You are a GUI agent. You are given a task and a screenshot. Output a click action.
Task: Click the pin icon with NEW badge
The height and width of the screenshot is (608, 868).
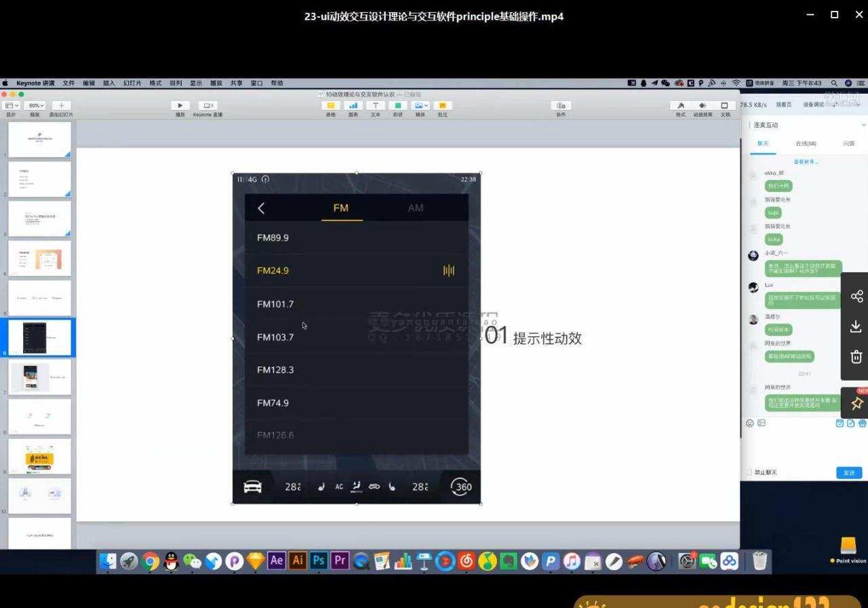[856, 403]
